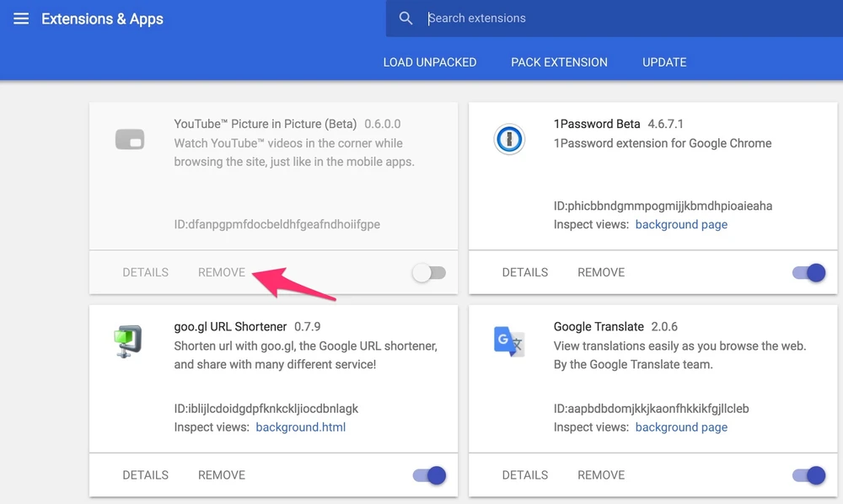Click the goo.gl URL Shortener icon
This screenshot has width=843, height=504.
click(129, 341)
